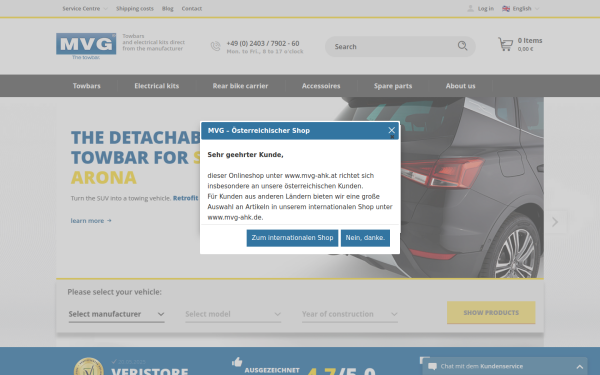Expand the Kundenservice chat panel chevron
Screen dimensions: 600x375
click(x=580, y=367)
